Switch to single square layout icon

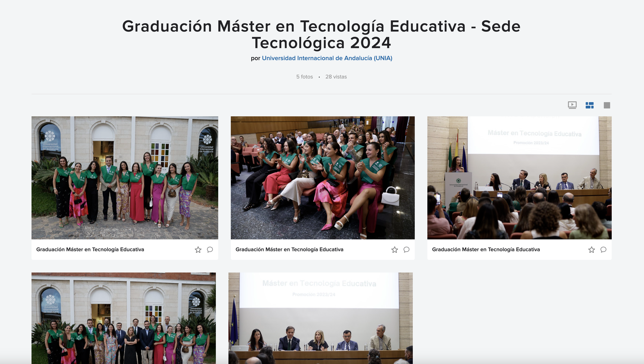click(x=607, y=105)
